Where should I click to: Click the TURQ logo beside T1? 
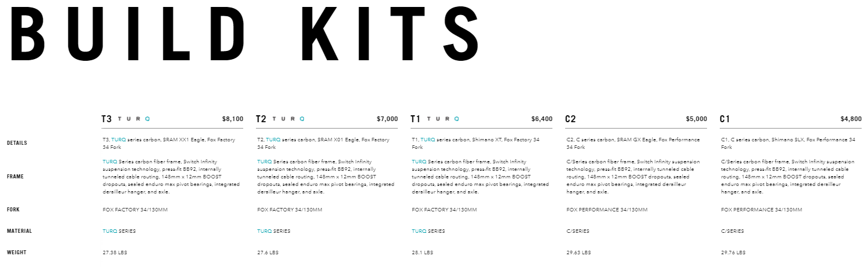point(443,119)
